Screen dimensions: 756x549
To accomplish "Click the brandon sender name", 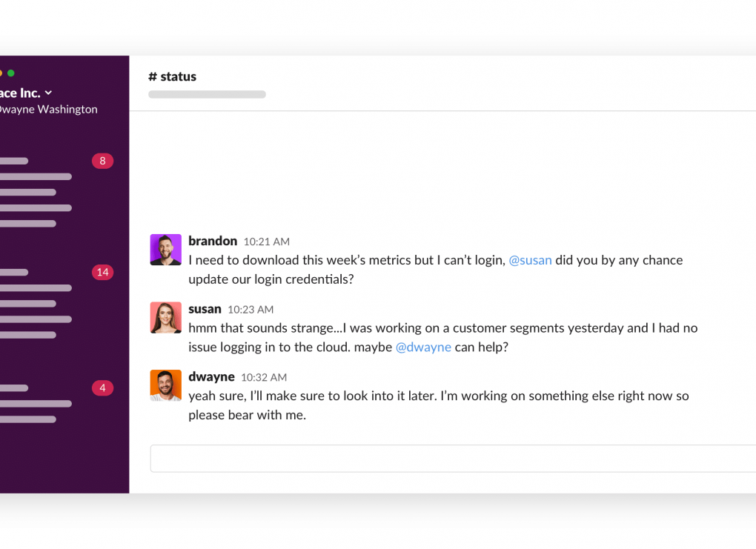I will [213, 241].
